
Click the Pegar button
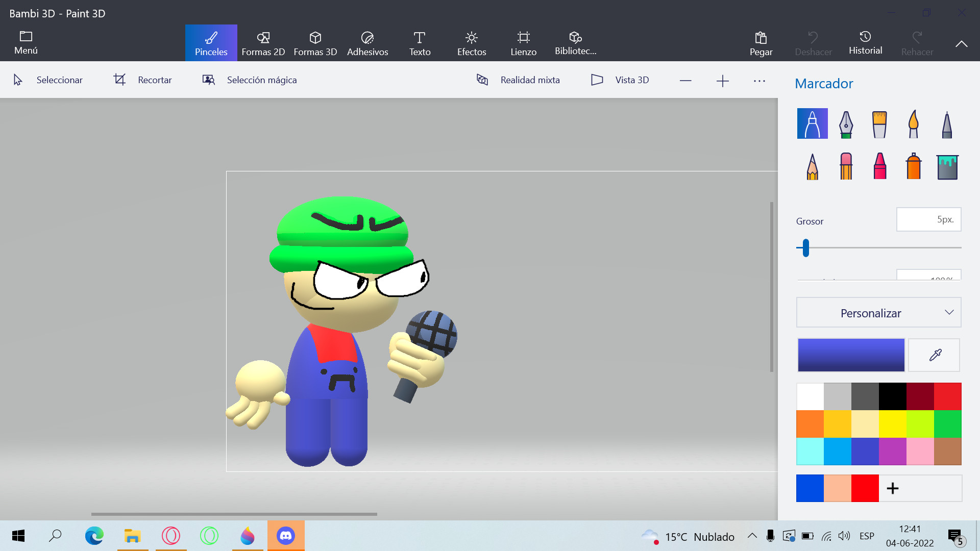pos(761,43)
